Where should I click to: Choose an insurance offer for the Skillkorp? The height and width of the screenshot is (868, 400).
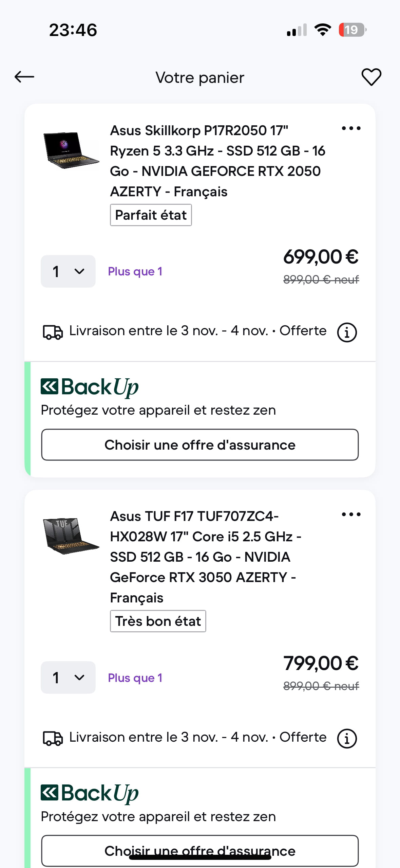click(200, 445)
